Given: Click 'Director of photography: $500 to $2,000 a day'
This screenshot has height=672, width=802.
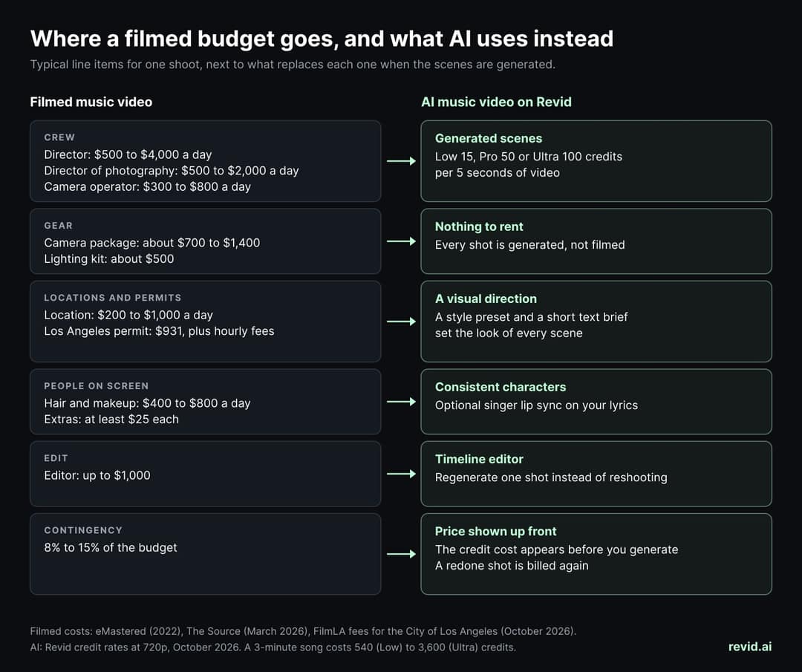Looking at the screenshot, I should (172, 171).
